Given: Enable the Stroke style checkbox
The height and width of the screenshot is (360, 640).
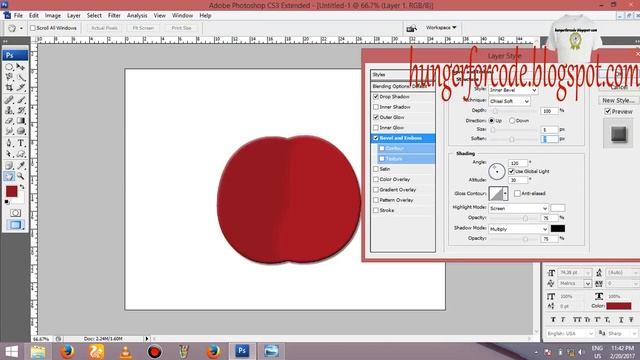Looking at the screenshot, I should (x=376, y=210).
